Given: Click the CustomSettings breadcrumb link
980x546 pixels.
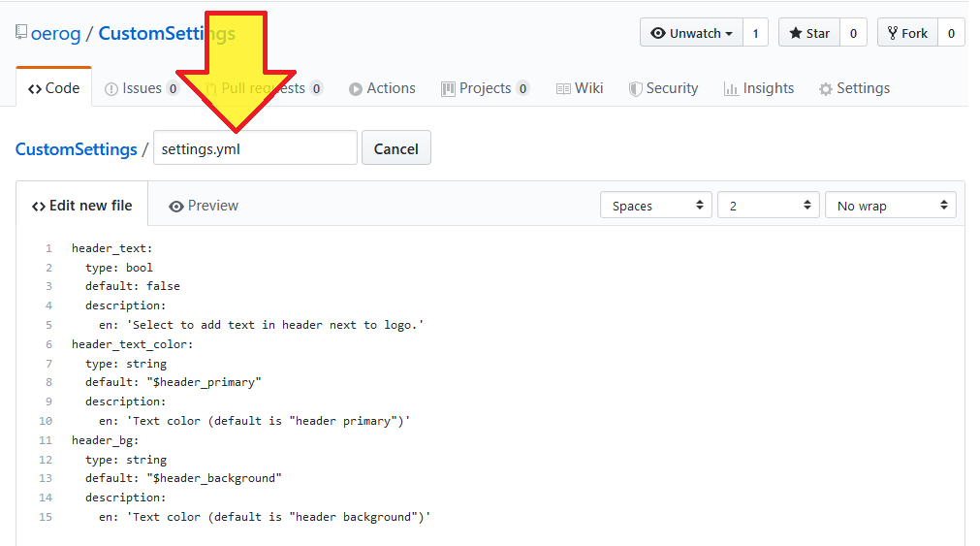Looking at the screenshot, I should (x=77, y=148).
